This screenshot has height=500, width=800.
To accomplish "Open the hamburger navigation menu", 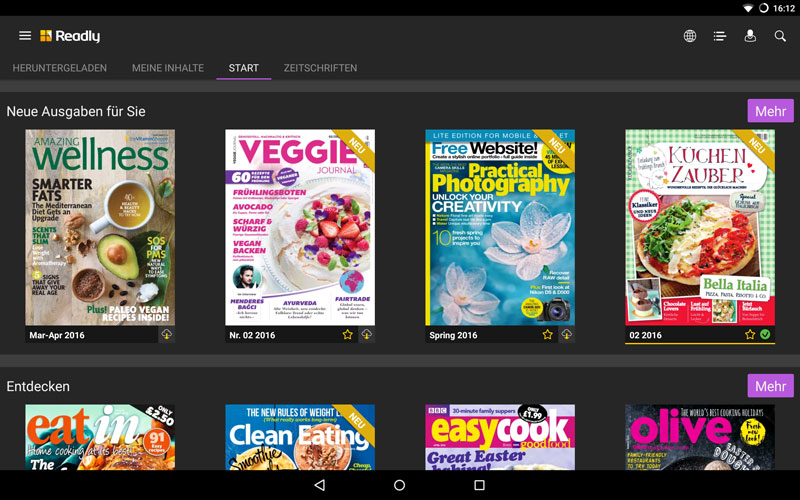I will pyautogui.click(x=25, y=36).
